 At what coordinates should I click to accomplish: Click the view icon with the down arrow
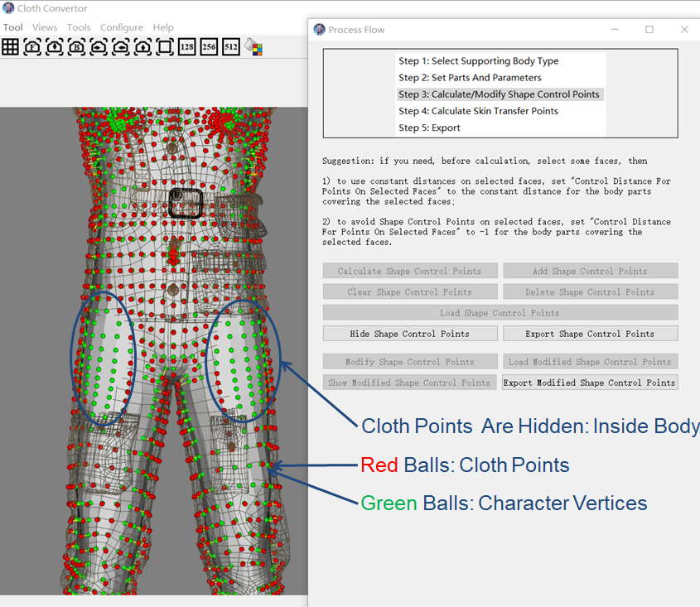click(x=55, y=47)
